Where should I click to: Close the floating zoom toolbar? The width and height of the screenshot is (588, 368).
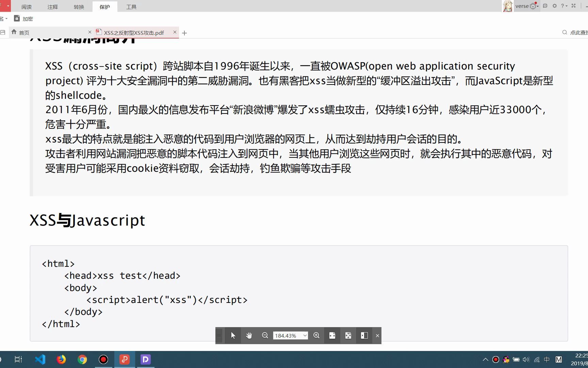click(x=377, y=336)
